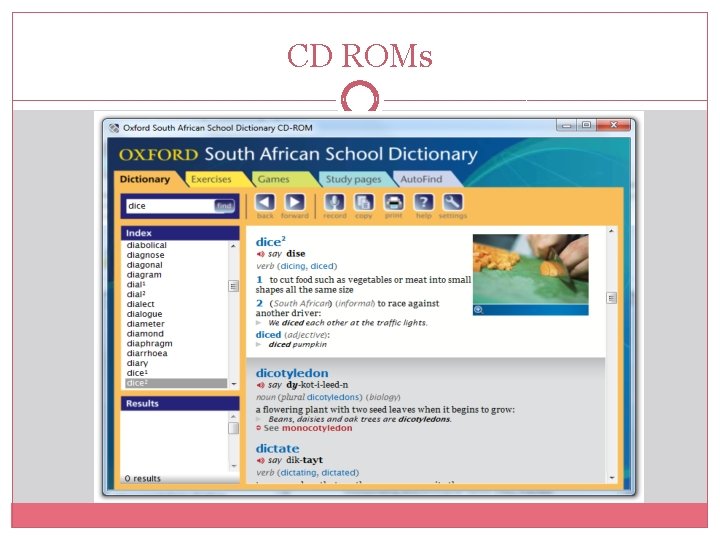Click the dicotyledon headword
Screen dimensions: 720x540
pos(292,373)
